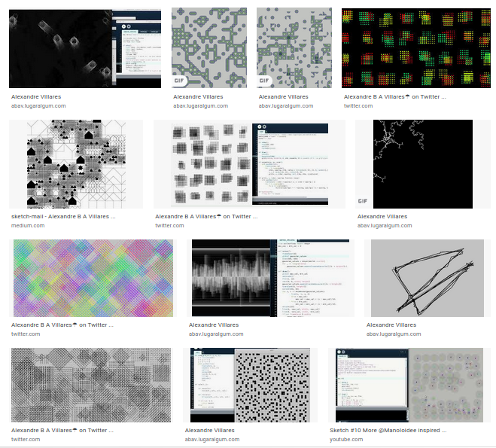The width and height of the screenshot is (496, 448).
Task: Click 'Alexandre Villares' title under waveform image
Action: [x=214, y=325]
